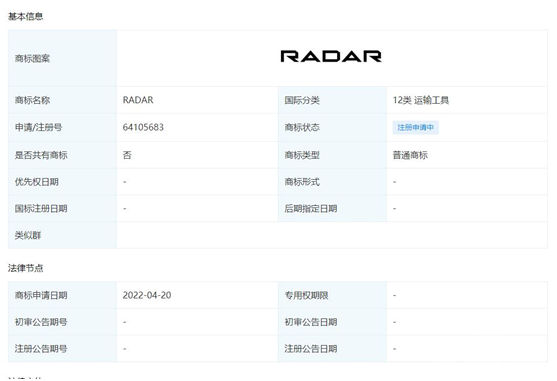The height and width of the screenshot is (381, 557).
Task: Select the 基本信息 section heading
Action: [26, 16]
